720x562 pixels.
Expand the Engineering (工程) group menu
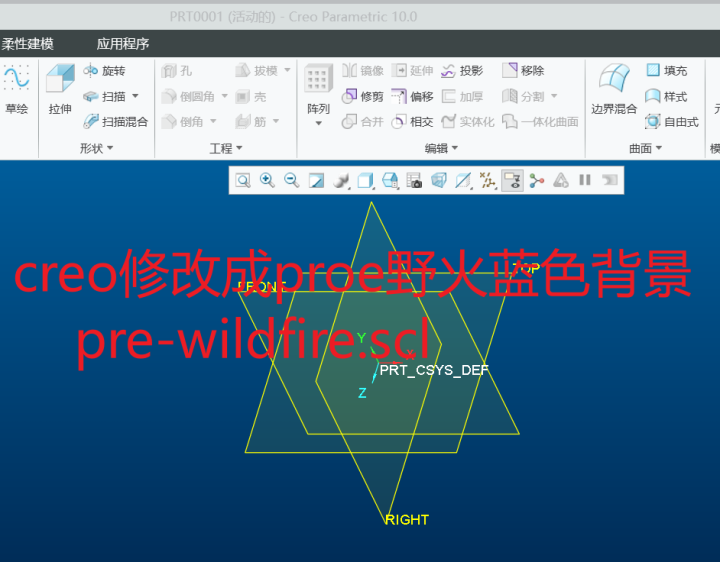(x=226, y=148)
